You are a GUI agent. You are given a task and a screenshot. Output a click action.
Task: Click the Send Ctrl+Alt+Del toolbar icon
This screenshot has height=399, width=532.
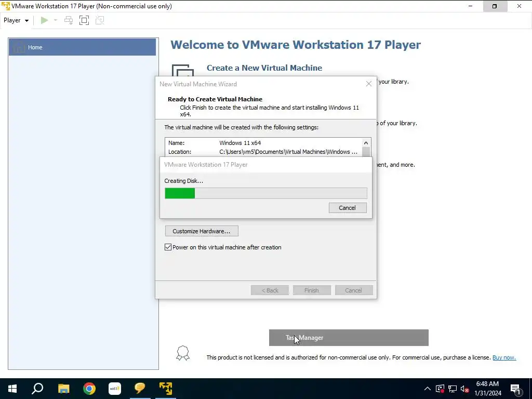pos(69,20)
